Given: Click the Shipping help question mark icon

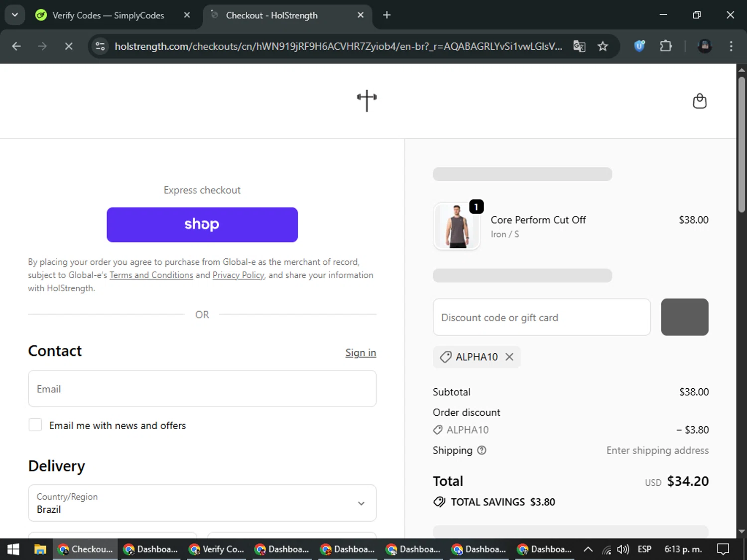Looking at the screenshot, I should pyautogui.click(x=482, y=450).
